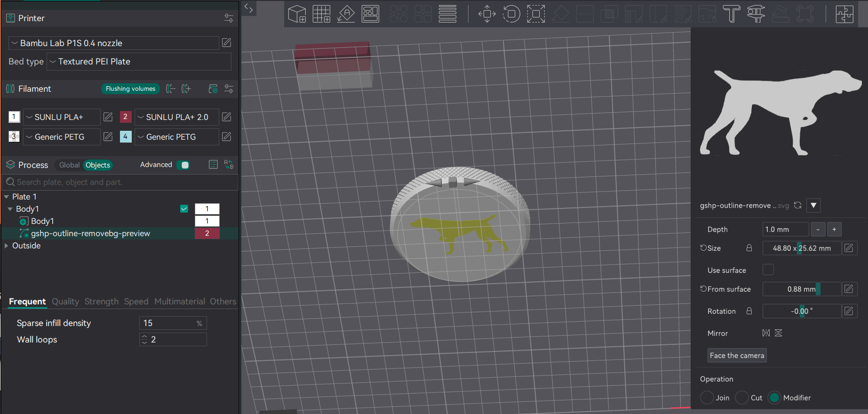Choose the Join operation radio button
868x414 pixels.
[x=707, y=398]
